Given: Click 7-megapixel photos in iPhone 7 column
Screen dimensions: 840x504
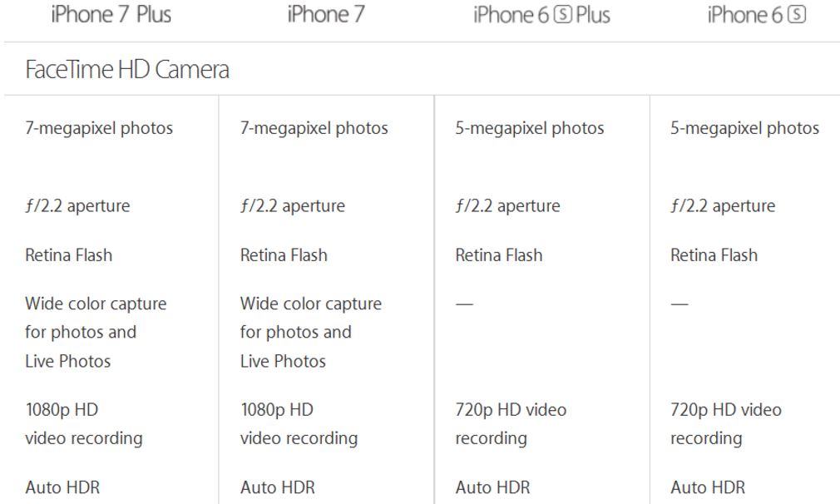Looking at the screenshot, I should tap(314, 128).
